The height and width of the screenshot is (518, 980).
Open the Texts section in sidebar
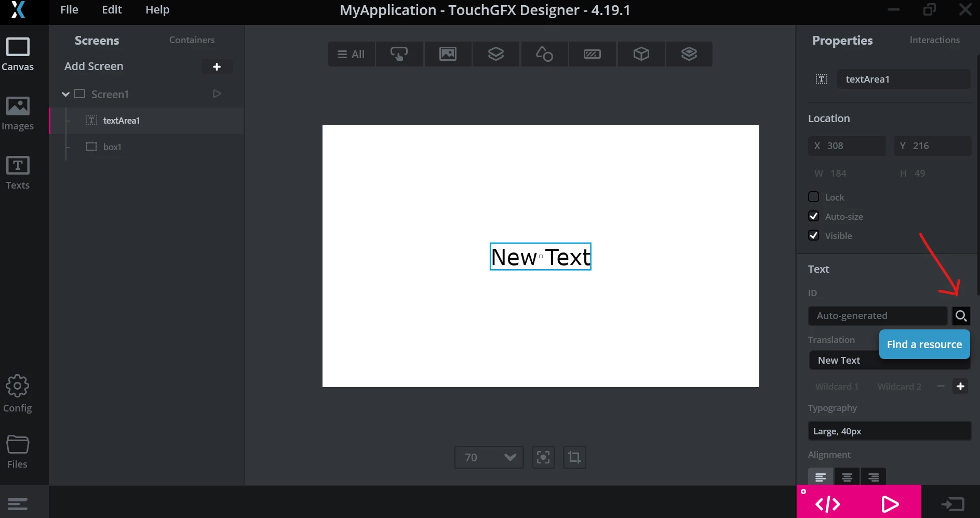(18, 173)
